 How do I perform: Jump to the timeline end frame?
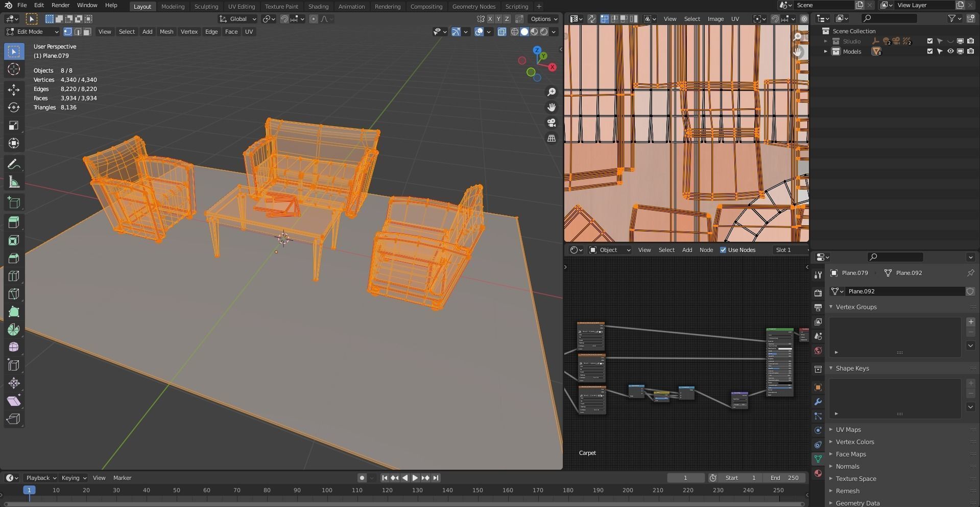436,478
